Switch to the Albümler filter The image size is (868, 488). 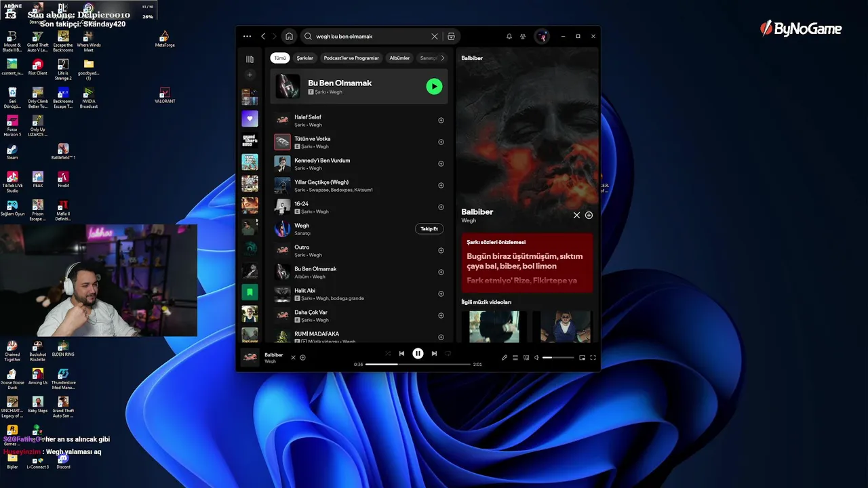tap(399, 58)
